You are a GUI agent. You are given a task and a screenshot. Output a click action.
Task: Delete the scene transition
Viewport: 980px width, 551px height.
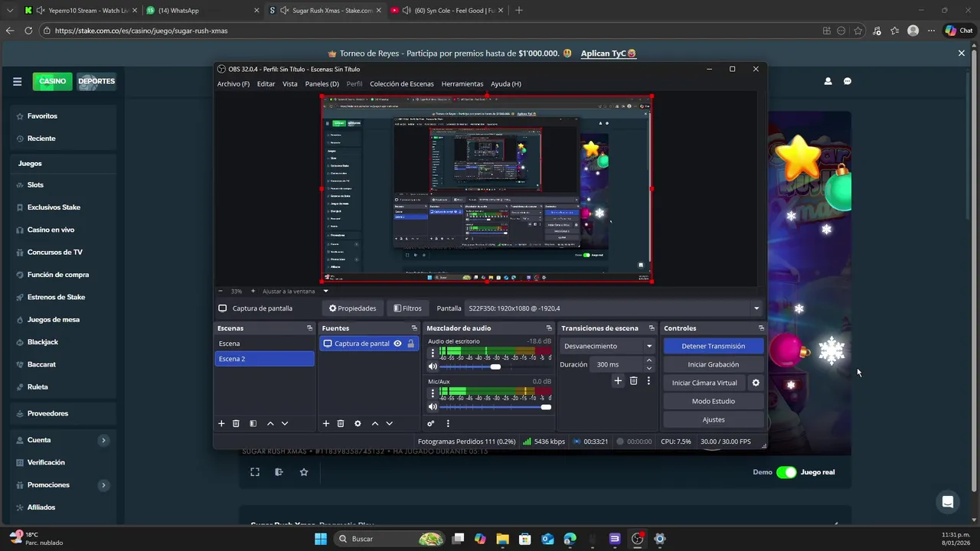tap(633, 380)
